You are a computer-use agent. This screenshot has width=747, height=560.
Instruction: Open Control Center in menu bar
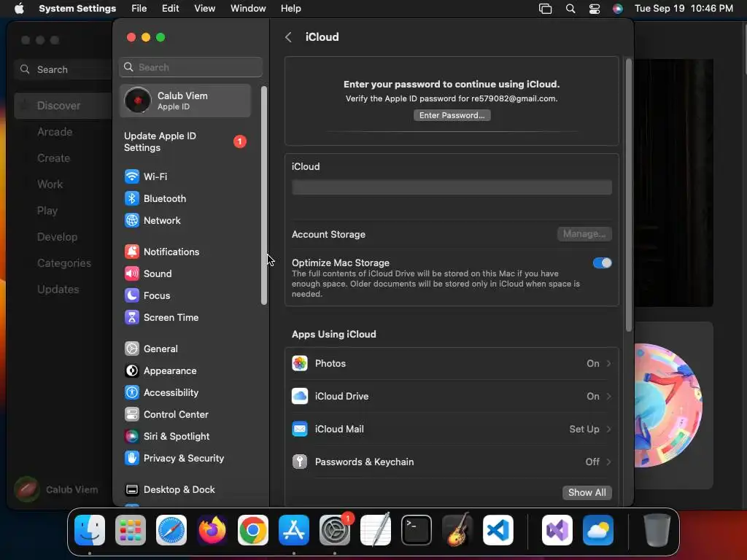[594, 9]
